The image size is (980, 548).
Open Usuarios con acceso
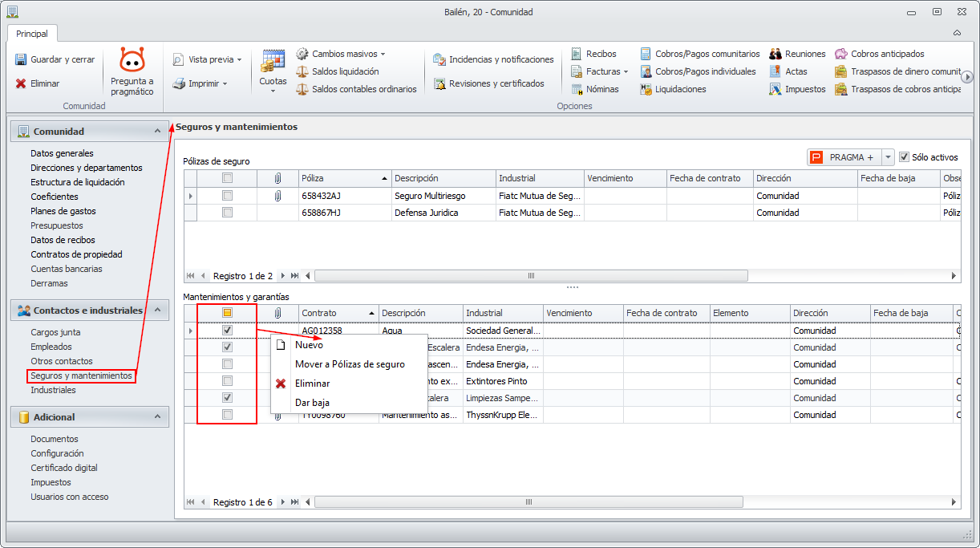70,497
